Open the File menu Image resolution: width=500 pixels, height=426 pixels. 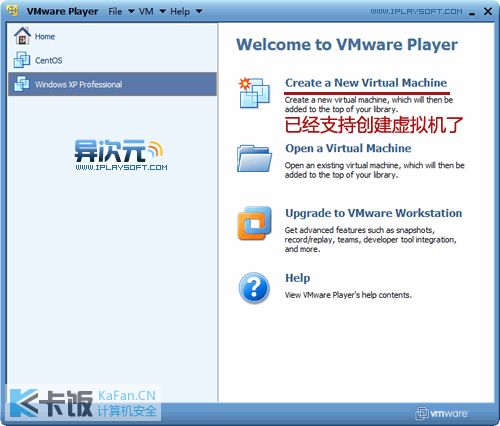(x=115, y=12)
